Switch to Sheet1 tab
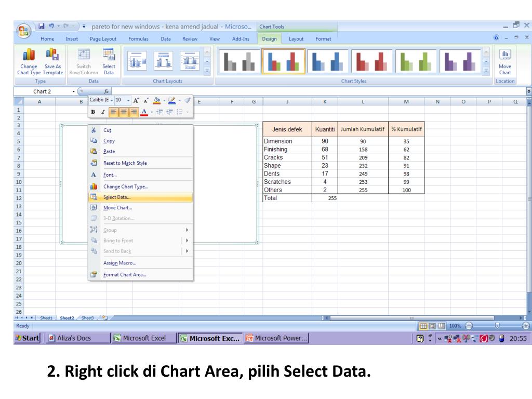The image size is (532, 399). click(x=46, y=318)
